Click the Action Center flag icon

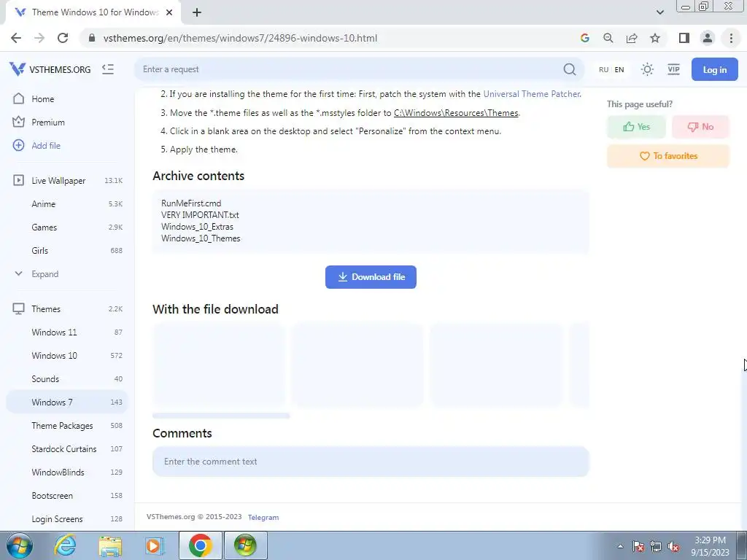pyautogui.click(x=638, y=546)
